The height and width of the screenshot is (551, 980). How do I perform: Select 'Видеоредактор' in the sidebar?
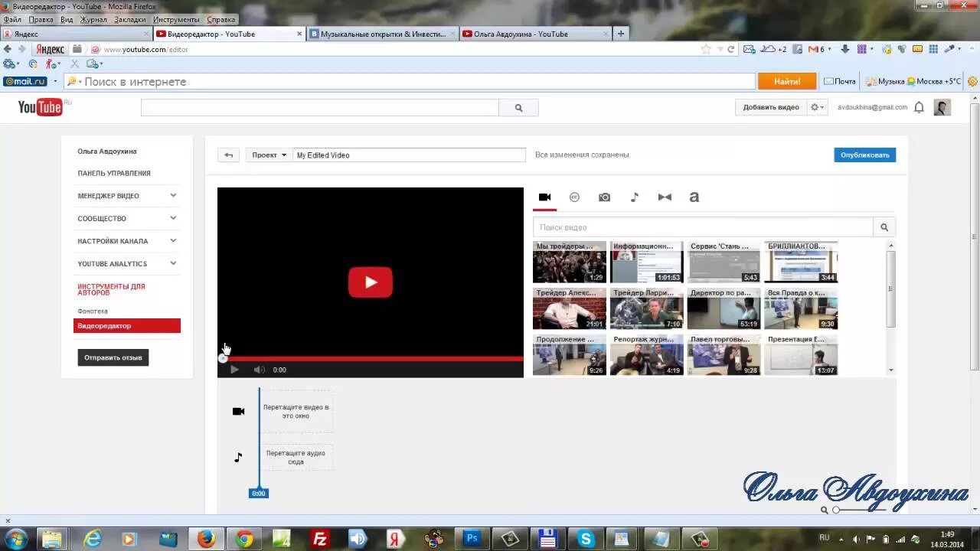click(127, 326)
